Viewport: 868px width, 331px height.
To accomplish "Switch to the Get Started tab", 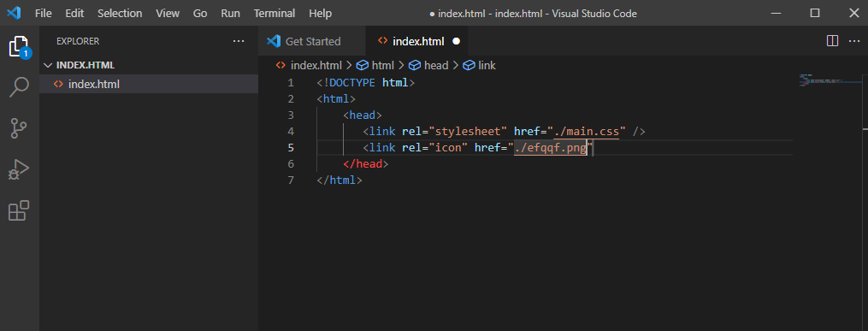I will 312,41.
